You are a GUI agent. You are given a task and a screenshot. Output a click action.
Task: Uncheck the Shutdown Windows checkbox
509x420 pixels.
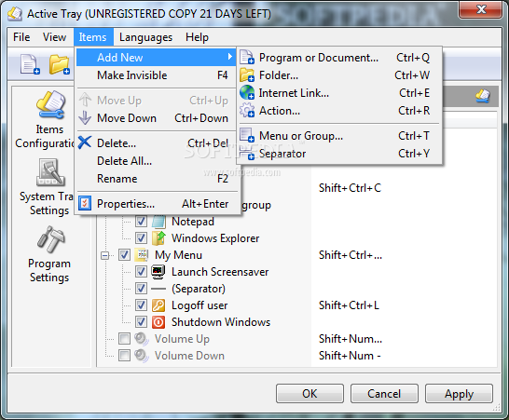[x=141, y=322]
